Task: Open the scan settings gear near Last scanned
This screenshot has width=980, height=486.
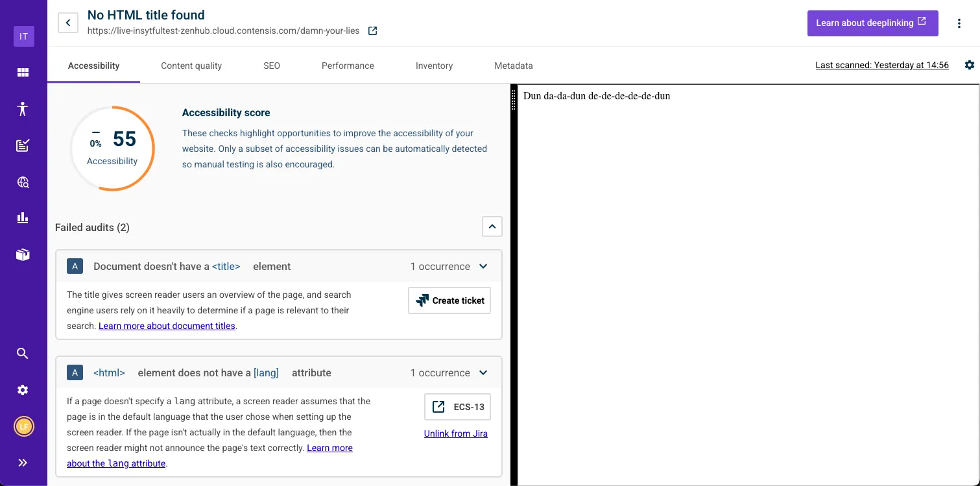Action: pyautogui.click(x=970, y=65)
